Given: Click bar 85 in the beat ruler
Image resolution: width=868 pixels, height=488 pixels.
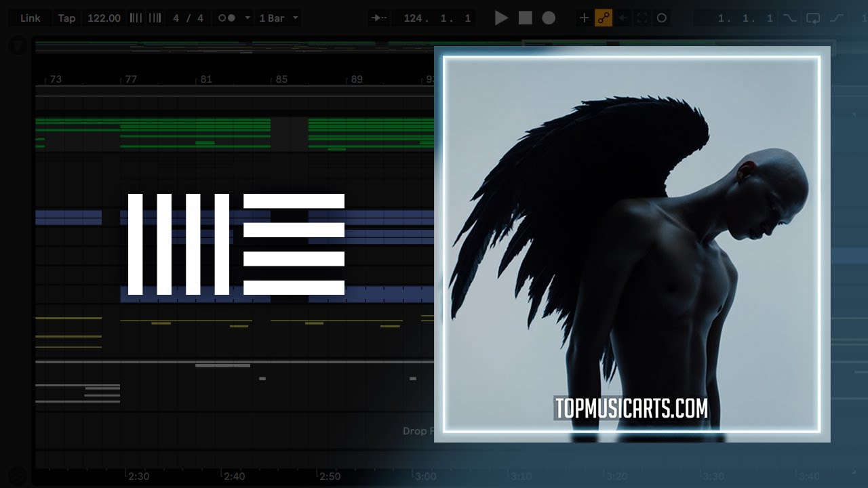Looking at the screenshot, I should (281, 79).
